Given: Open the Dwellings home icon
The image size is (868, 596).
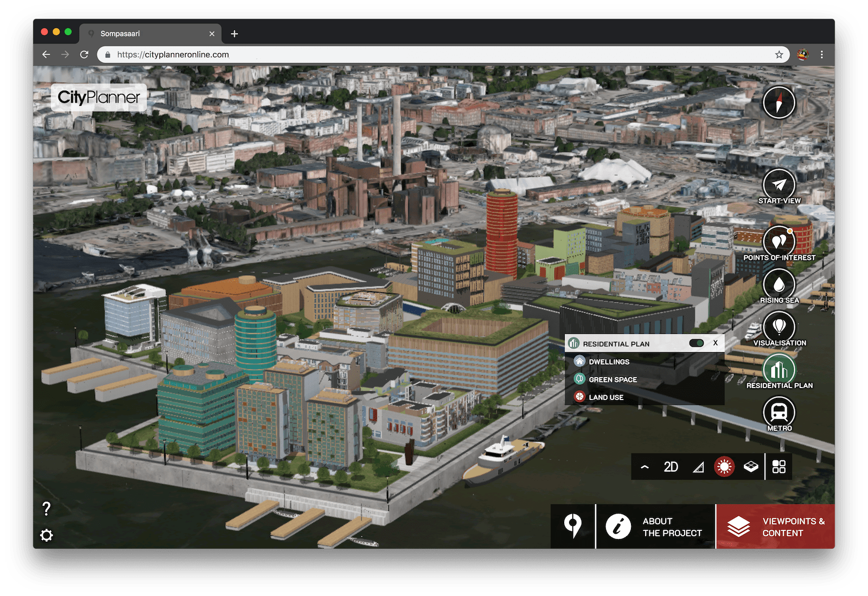Looking at the screenshot, I should pos(580,362).
